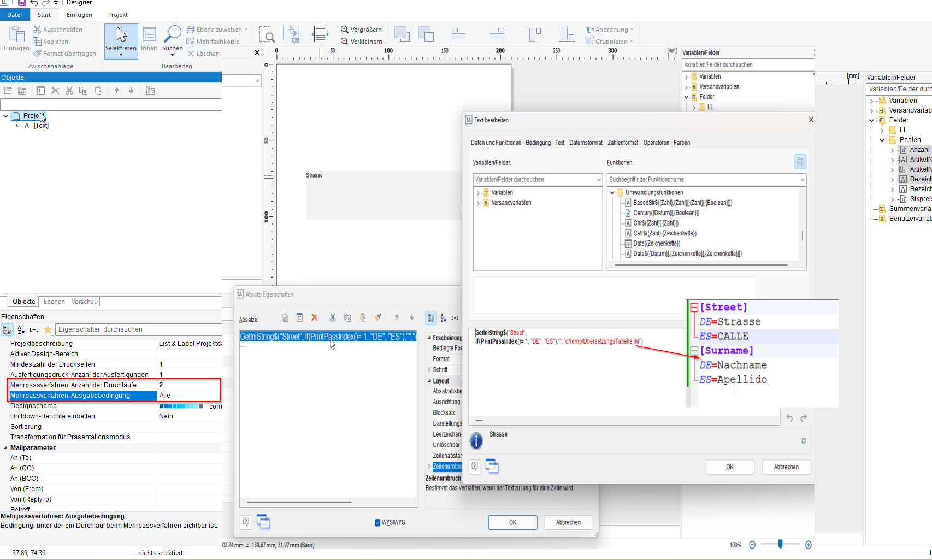The width and height of the screenshot is (932, 560).
Task: Click refresh icon next to Strasse result
Action: 804,440
